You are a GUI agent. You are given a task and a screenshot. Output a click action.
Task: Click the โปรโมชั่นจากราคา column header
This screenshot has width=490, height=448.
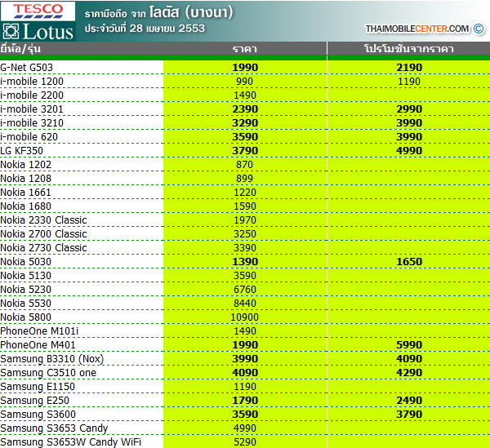(409, 49)
